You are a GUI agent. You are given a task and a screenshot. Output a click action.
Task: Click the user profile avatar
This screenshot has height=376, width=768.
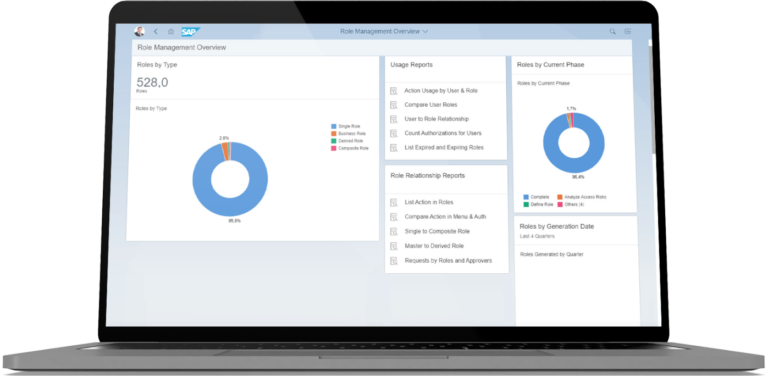tap(139, 31)
